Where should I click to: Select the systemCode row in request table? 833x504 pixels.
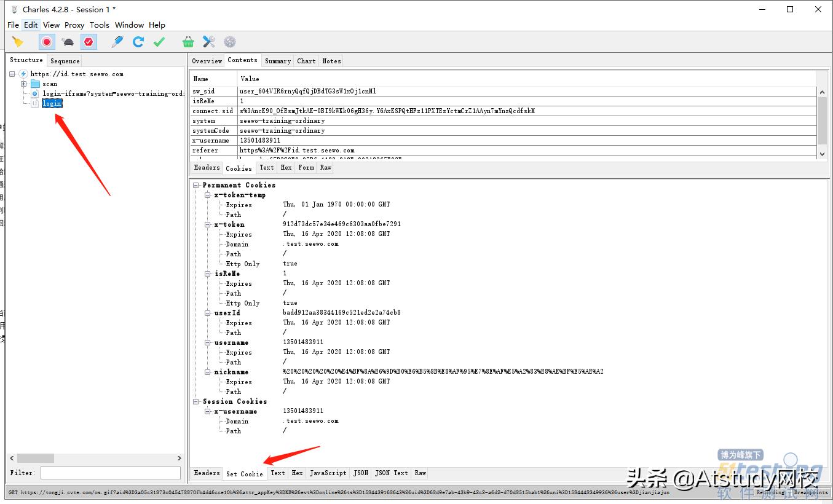coord(503,130)
